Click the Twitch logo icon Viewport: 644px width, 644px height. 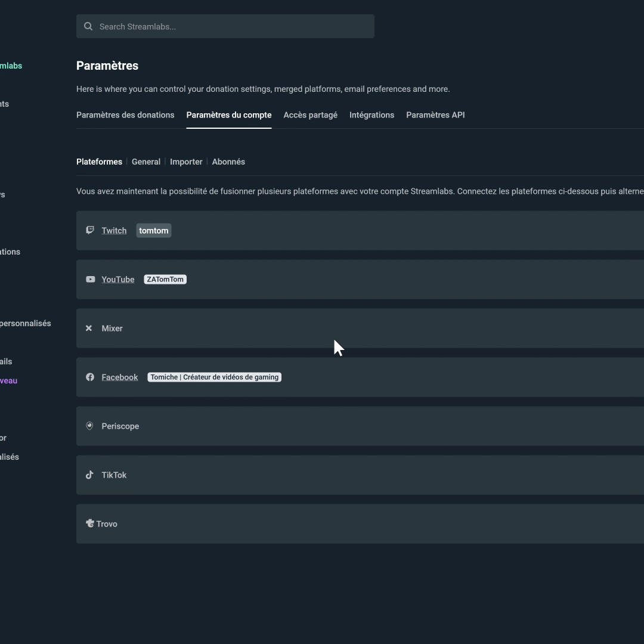point(90,230)
